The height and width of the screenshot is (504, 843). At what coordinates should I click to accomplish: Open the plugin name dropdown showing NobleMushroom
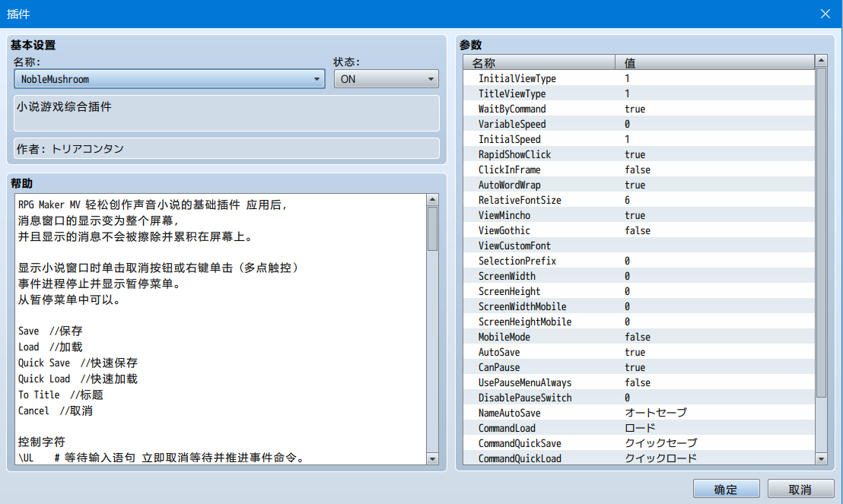point(170,79)
